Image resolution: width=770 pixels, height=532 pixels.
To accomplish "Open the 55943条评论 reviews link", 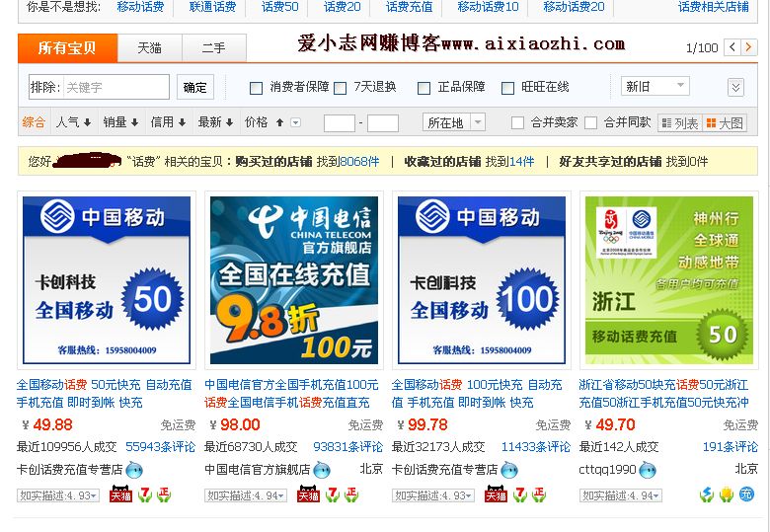I will 161,447.
